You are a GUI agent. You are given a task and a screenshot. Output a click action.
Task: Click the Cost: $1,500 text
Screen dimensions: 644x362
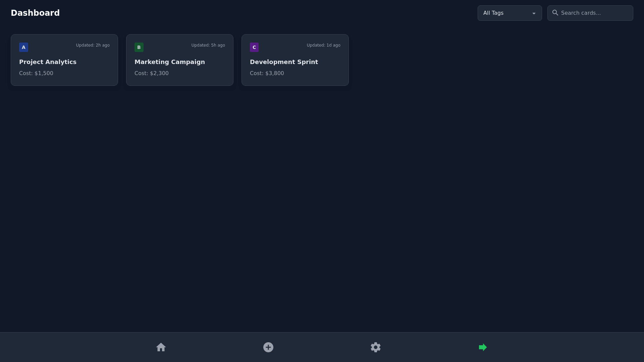click(36, 73)
